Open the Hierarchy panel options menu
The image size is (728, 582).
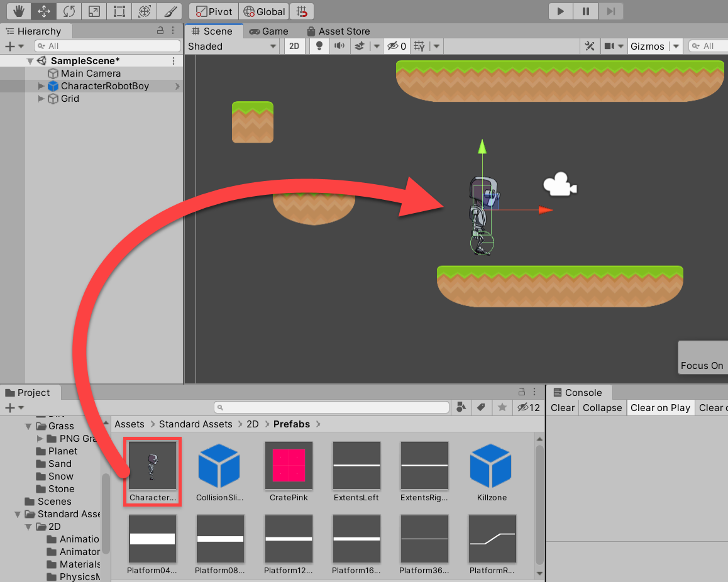173,31
